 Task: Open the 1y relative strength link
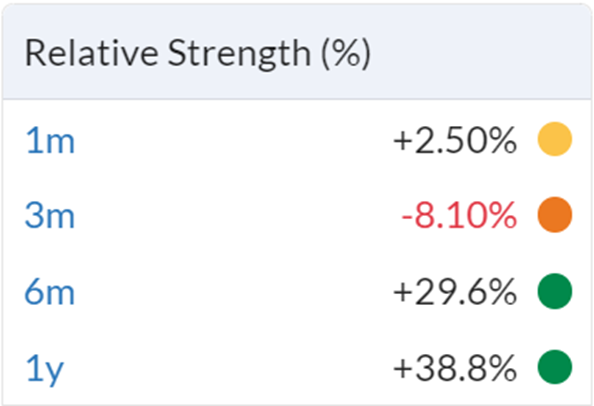[44, 370]
